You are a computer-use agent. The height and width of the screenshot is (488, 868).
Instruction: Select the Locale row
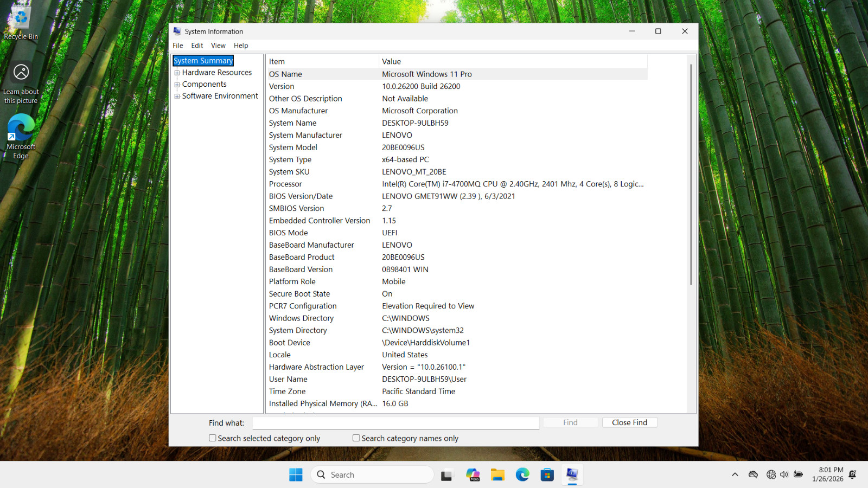[x=457, y=355]
